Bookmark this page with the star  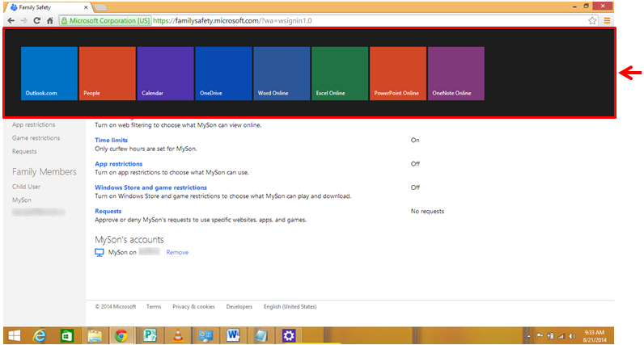pos(592,20)
